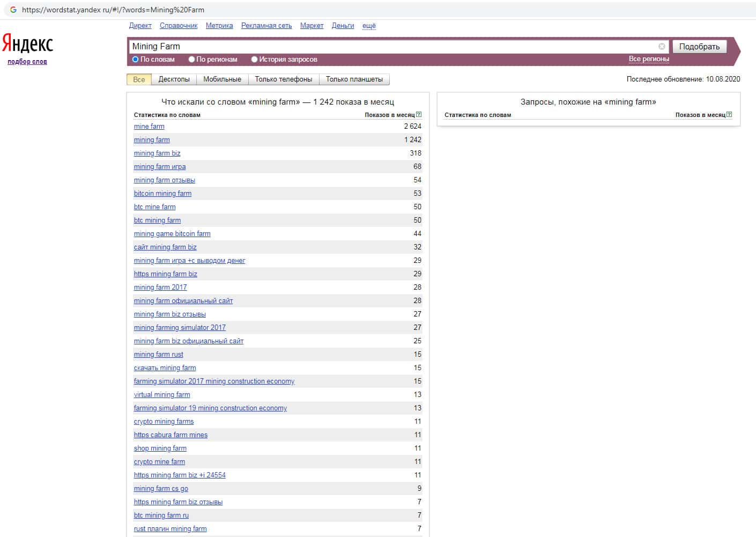Select the 'История запросов' radio button
The width and height of the screenshot is (756, 537).
(255, 60)
